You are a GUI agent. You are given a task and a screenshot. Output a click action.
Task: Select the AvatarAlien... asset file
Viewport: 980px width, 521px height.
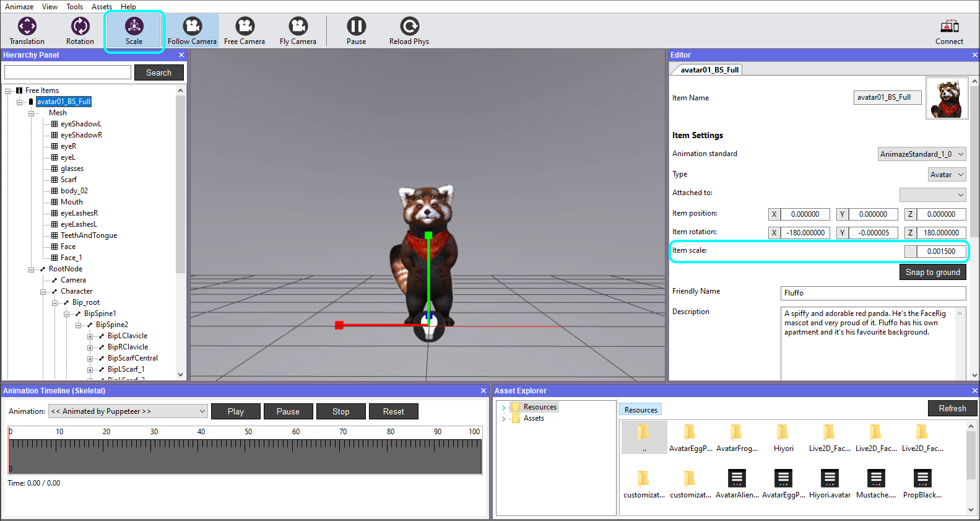[737, 484]
